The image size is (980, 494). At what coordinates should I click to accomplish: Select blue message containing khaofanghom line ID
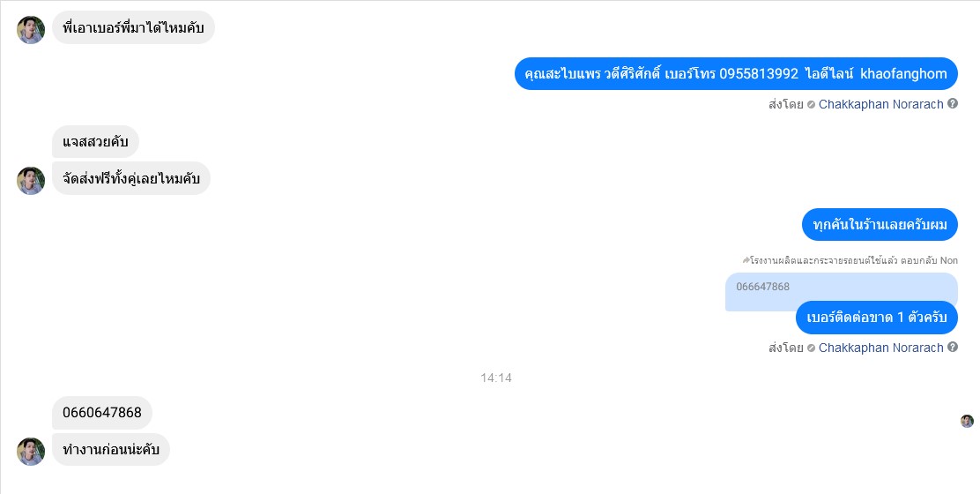coord(736,74)
